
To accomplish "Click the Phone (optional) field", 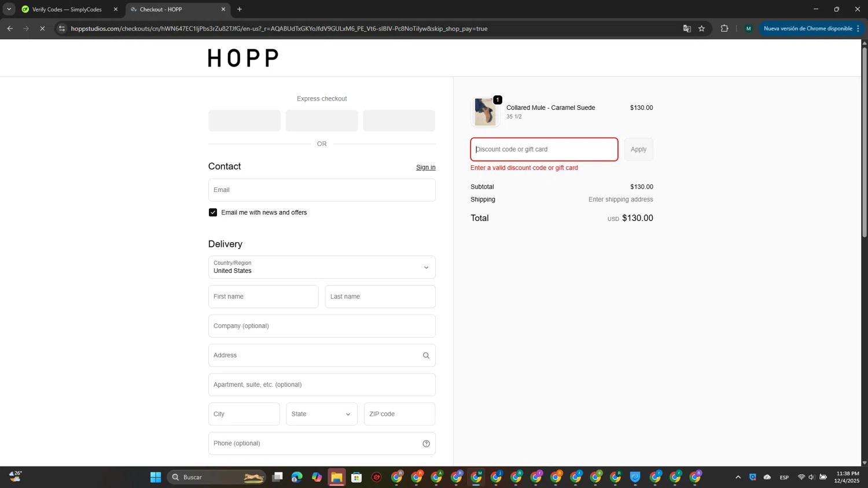I will [x=322, y=443].
